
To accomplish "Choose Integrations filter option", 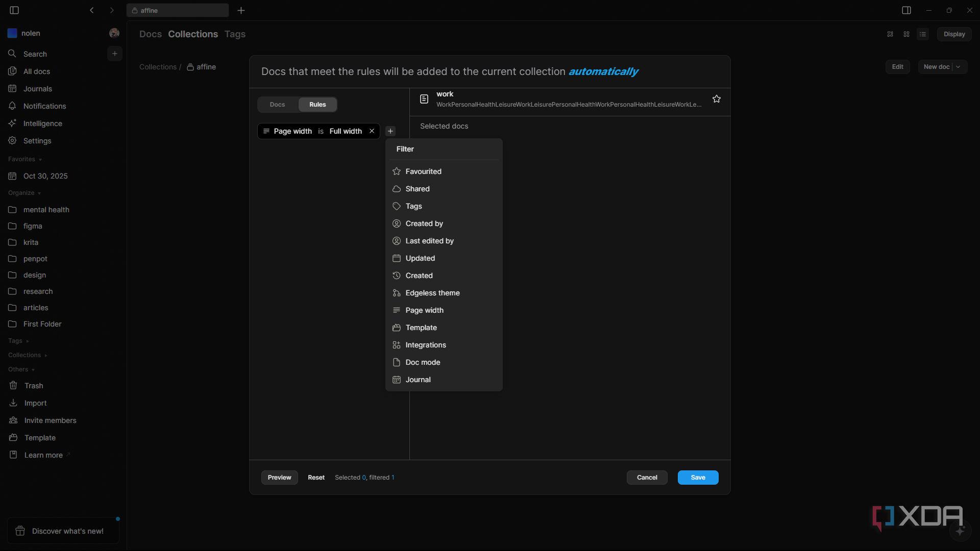I will coord(444,345).
